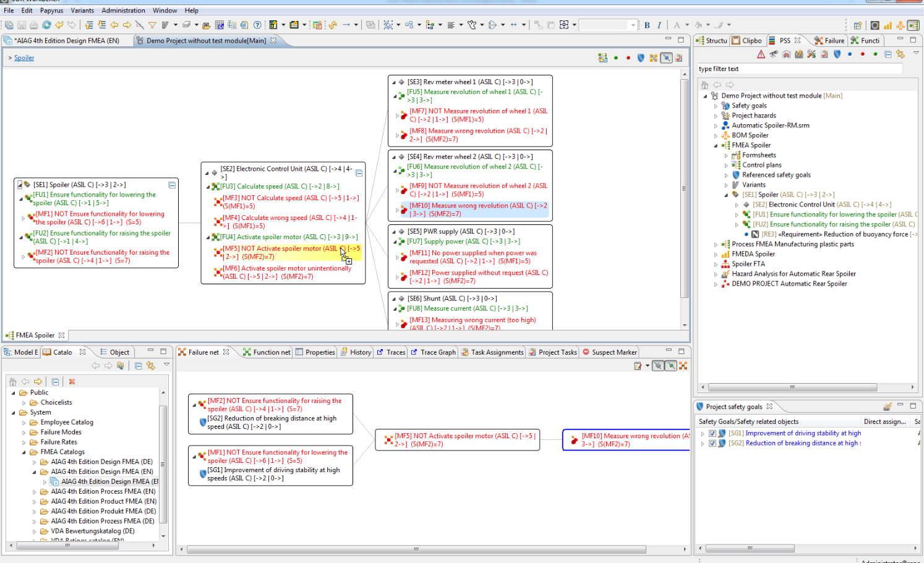Toggle the highlighted link-filter button in editor toolbar

666,58
